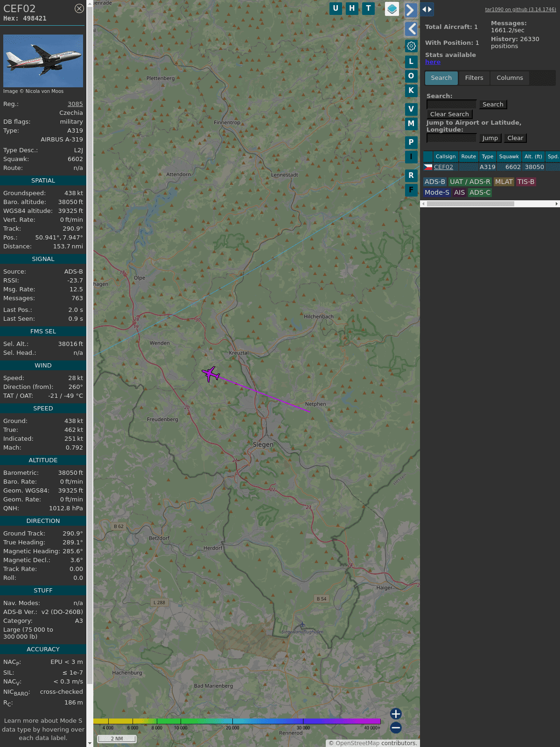Focus the Search text input field
Image resolution: width=560 pixels, height=747 pixels.
[x=451, y=104]
